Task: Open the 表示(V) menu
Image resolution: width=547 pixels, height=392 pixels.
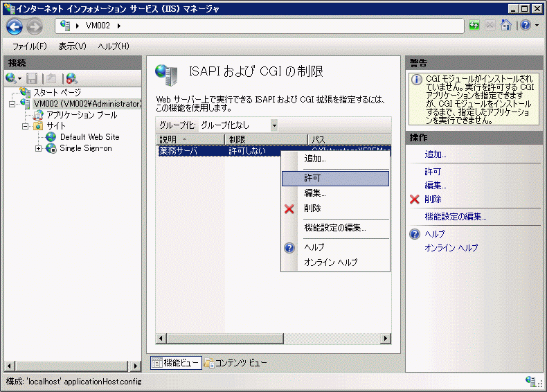Action: coord(72,46)
